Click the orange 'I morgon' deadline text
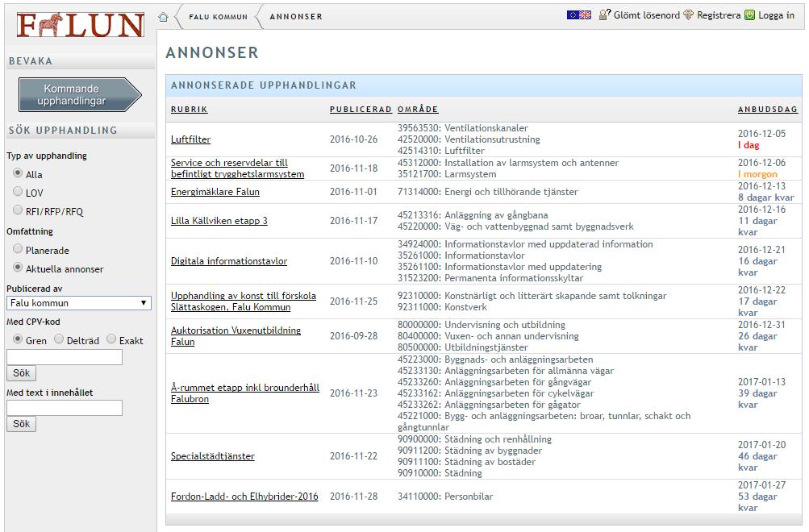809x532 pixels. click(x=757, y=174)
